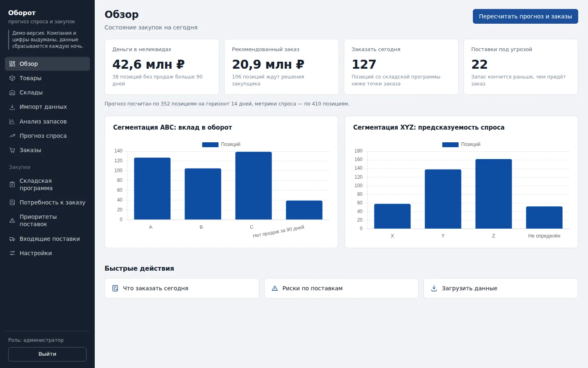Click bar Y in the XYZ chart
The image size is (588, 368).
point(443,199)
